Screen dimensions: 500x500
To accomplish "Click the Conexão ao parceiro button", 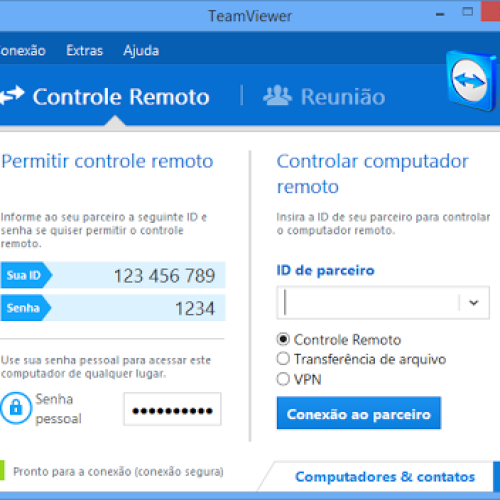I will [359, 413].
